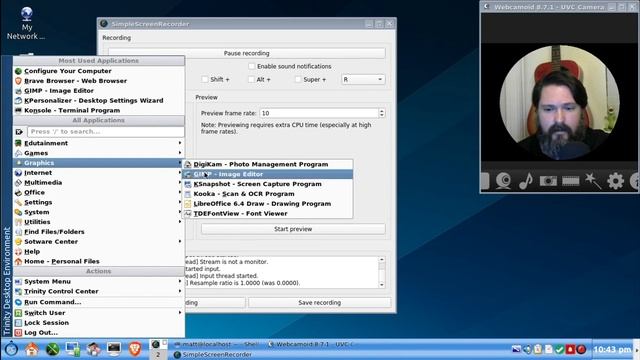Click the keyboard layout flag tray icon
Viewport: 640px width, 360px height.
click(516, 349)
